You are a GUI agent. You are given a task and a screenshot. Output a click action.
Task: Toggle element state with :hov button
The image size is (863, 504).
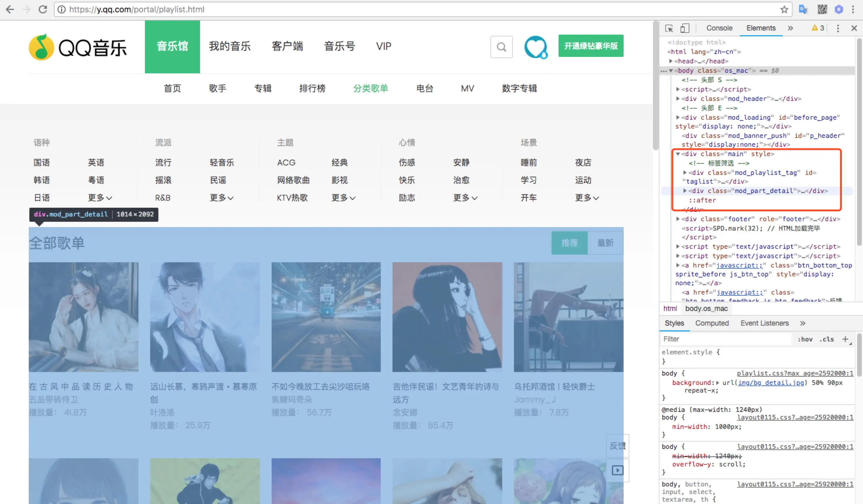click(x=805, y=339)
